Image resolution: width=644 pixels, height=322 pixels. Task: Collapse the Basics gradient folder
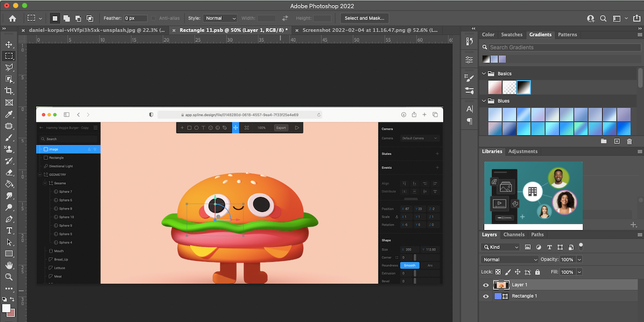(x=485, y=74)
